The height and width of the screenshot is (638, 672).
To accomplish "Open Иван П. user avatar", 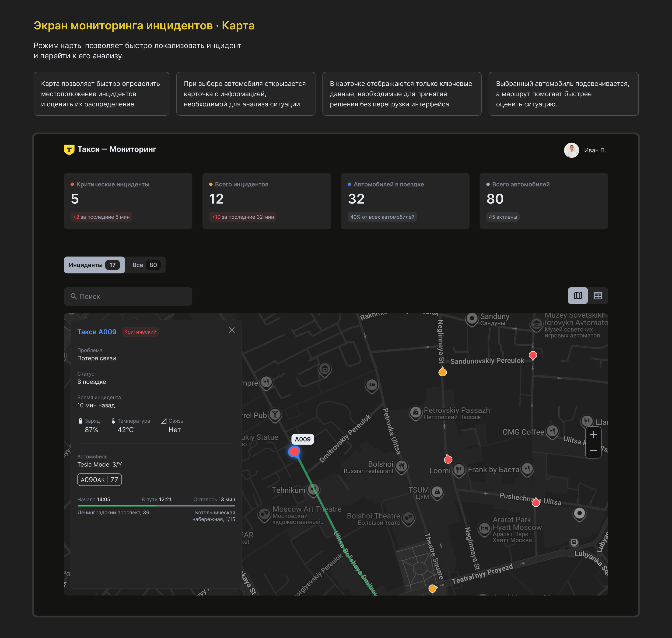I will tap(571, 150).
